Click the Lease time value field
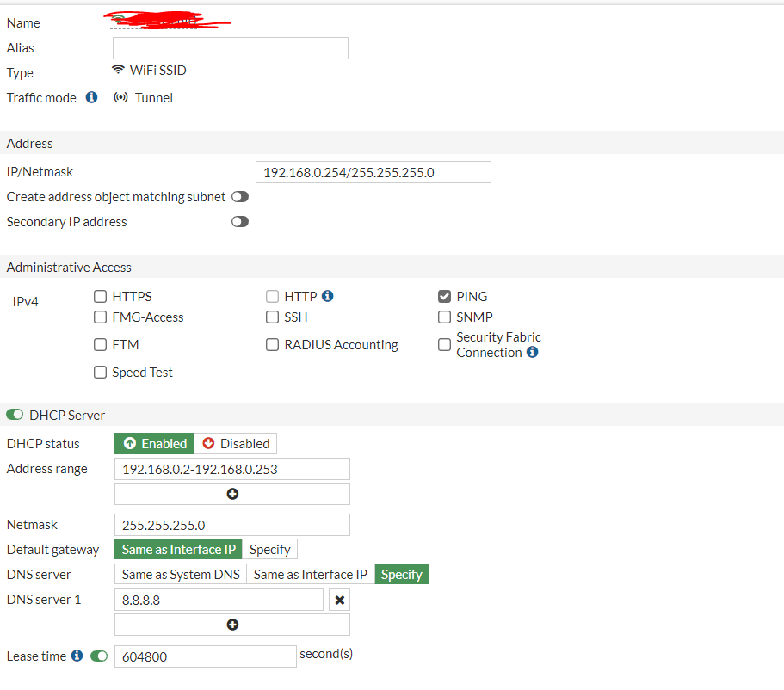The image size is (784, 690). click(x=206, y=656)
